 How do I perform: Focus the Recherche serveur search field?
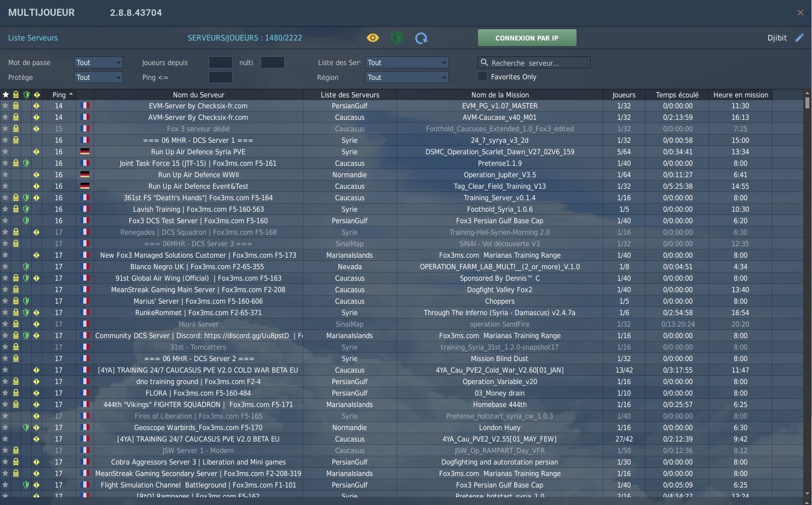534,62
